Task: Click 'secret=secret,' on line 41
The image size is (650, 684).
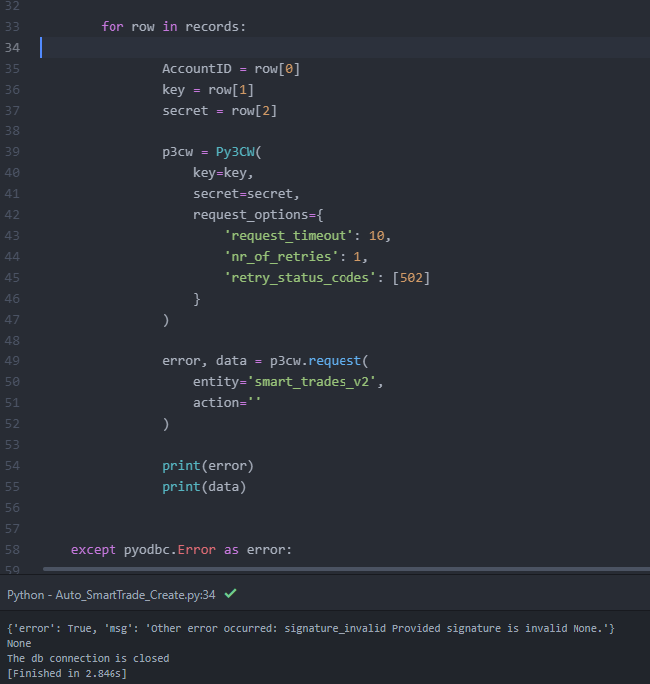Action: pyautogui.click(x=246, y=194)
